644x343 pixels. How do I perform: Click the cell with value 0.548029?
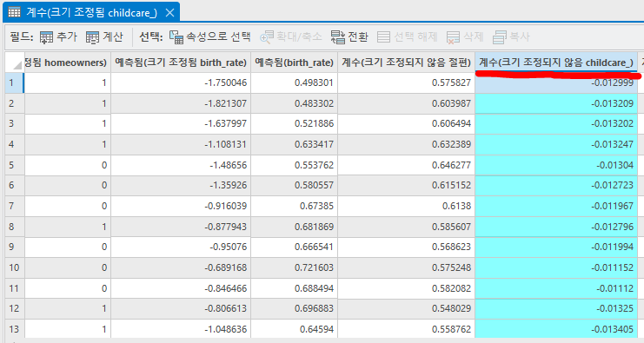[406, 308]
